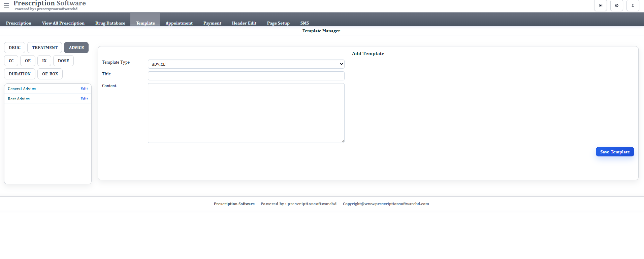
Task: Open the hamburger menu icon
Action: [6, 6]
